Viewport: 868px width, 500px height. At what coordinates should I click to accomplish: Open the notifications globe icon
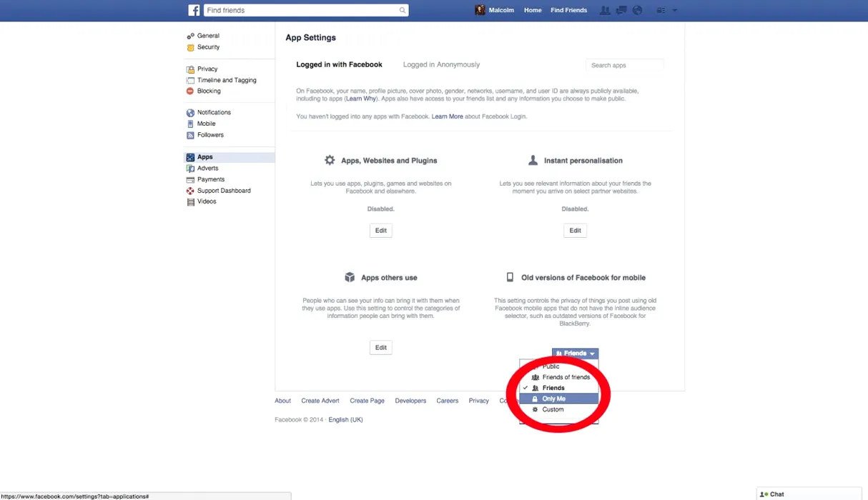click(x=637, y=11)
